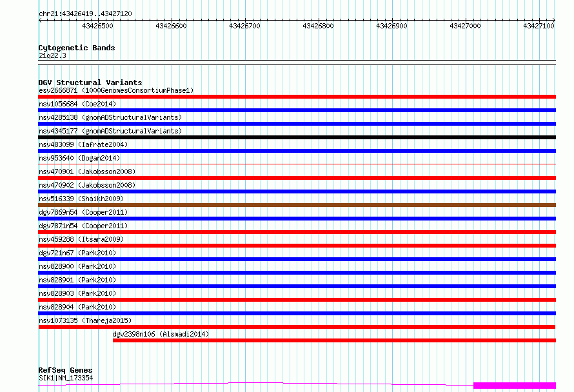Image resolution: width=574 pixels, height=392 pixels.
Task: Click the nsv1073135 red variant bar
Action: pos(297,327)
